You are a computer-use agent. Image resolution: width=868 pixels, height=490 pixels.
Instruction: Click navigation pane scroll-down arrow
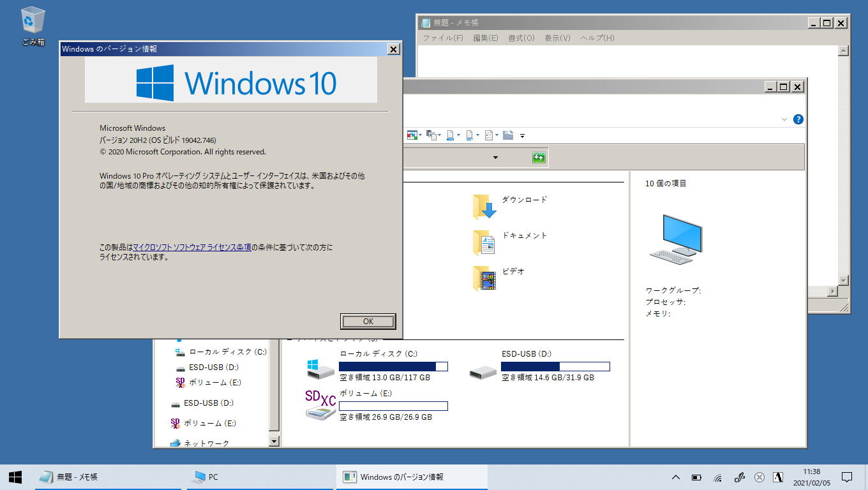click(274, 440)
